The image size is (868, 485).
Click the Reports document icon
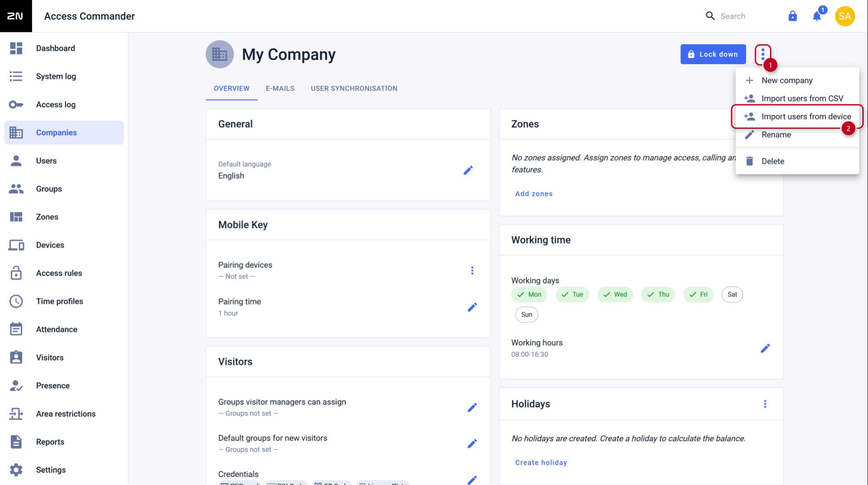point(16,442)
